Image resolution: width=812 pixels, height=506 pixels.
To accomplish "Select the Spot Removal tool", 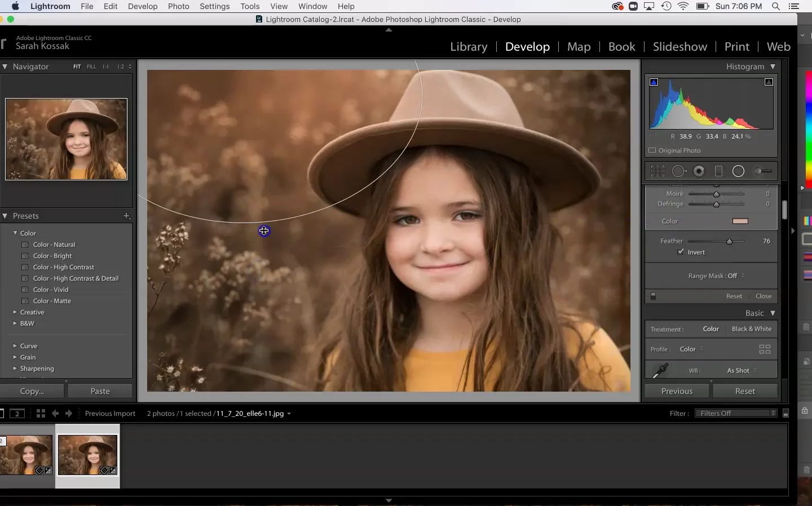I will 679,171.
